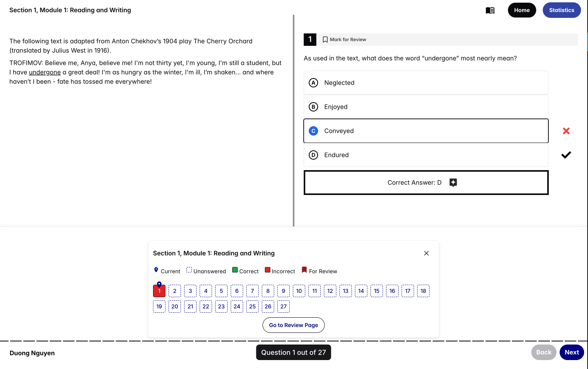Jump to question 13
This screenshot has height=369, width=588.
(x=346, y=291)
